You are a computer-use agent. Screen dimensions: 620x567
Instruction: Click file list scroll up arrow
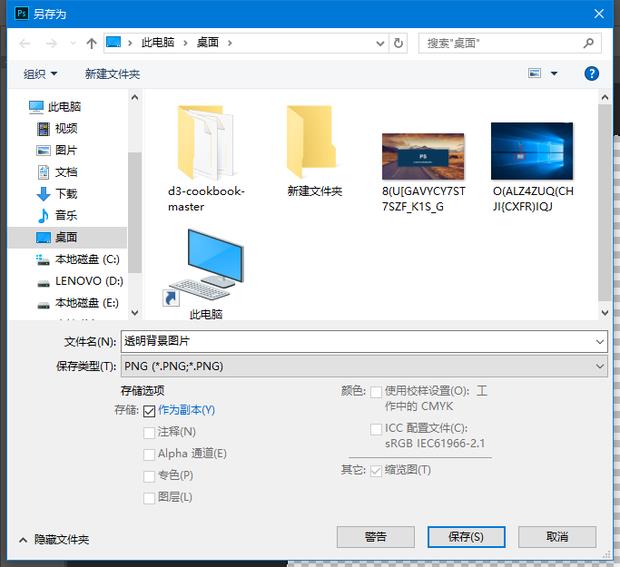coord(605,97)
